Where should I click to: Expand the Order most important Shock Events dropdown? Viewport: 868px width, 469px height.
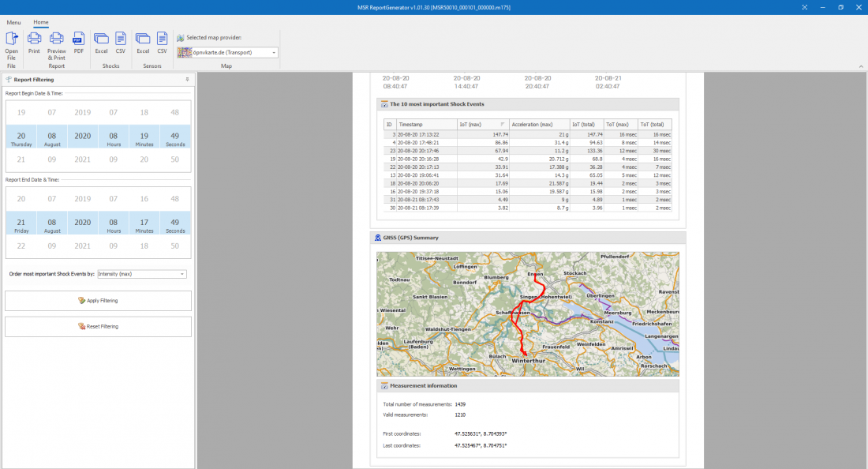point(182,274)
